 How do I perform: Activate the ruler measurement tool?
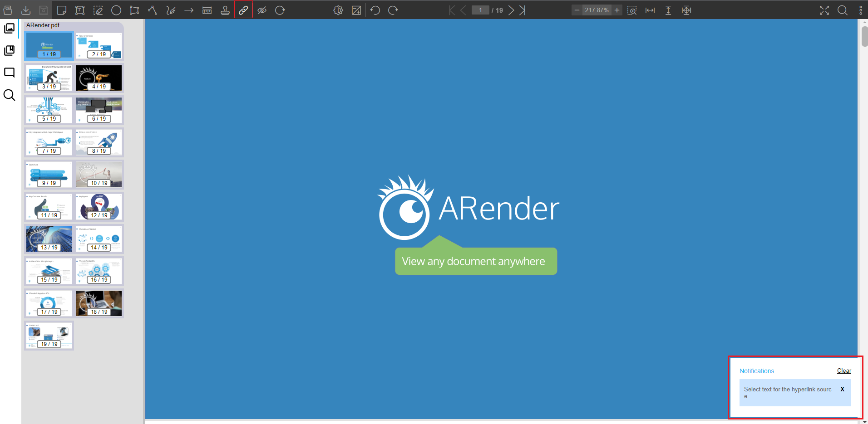(207, 10)
